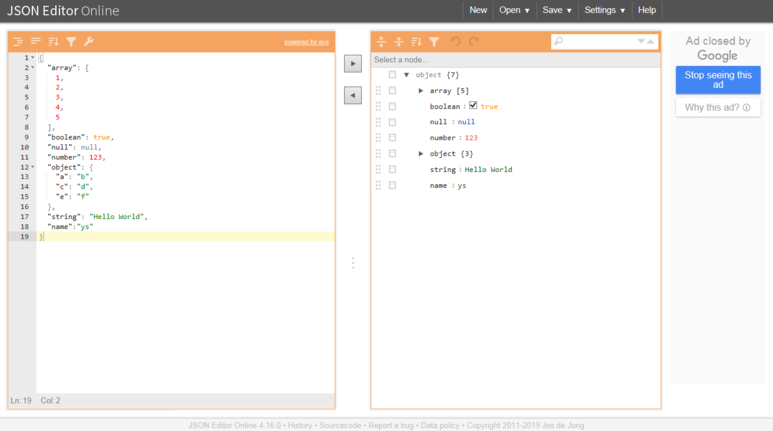Click search magnifier icon in tree editor
The height and width of the screenshot is (431, 773).
[x=559, y=41]
